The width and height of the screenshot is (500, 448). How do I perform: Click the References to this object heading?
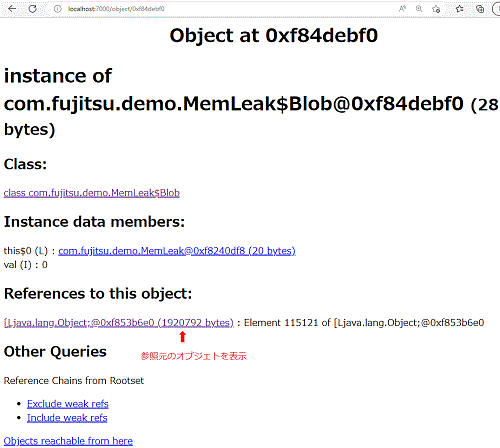pos(98,294)
